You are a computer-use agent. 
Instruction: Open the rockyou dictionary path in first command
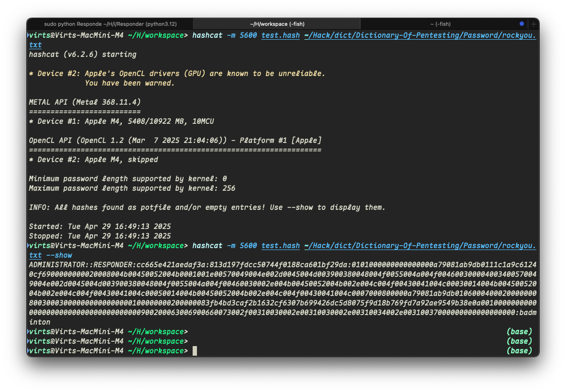point(420,35)
